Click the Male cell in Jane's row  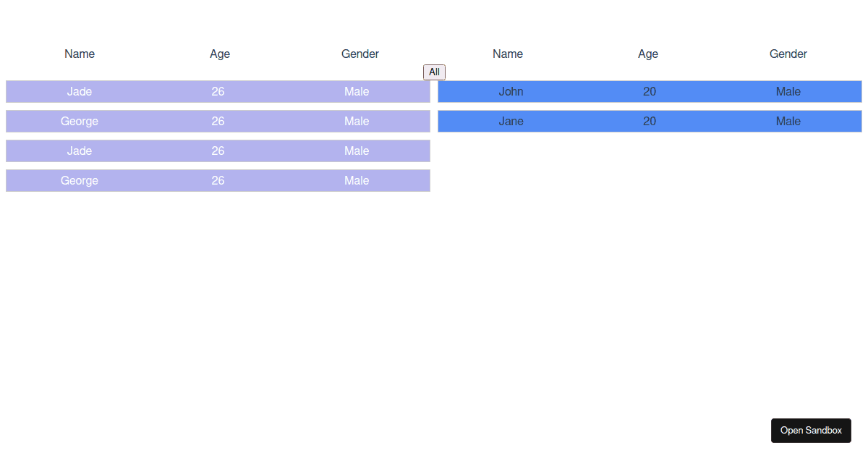(x=788, y=121)
